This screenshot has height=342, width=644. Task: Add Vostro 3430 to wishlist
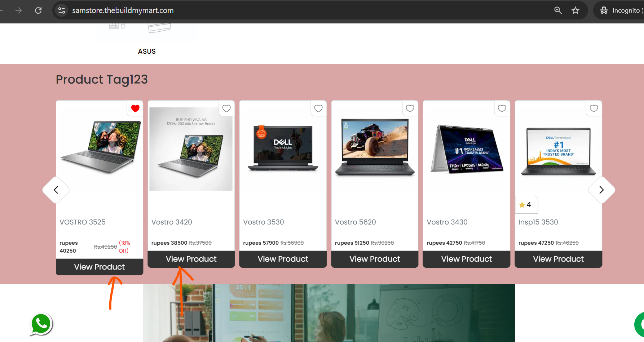(502, 108)
